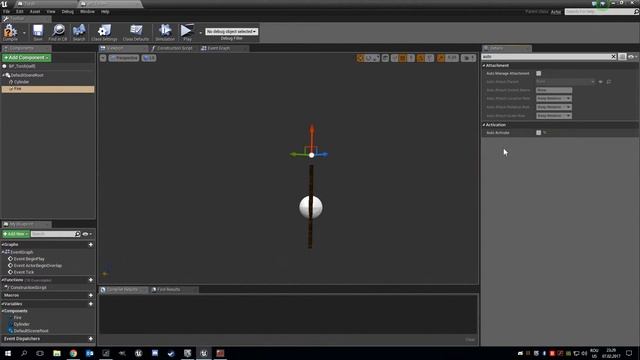Open the Asset menu
The image size is (640, 360).
[35, 12]
